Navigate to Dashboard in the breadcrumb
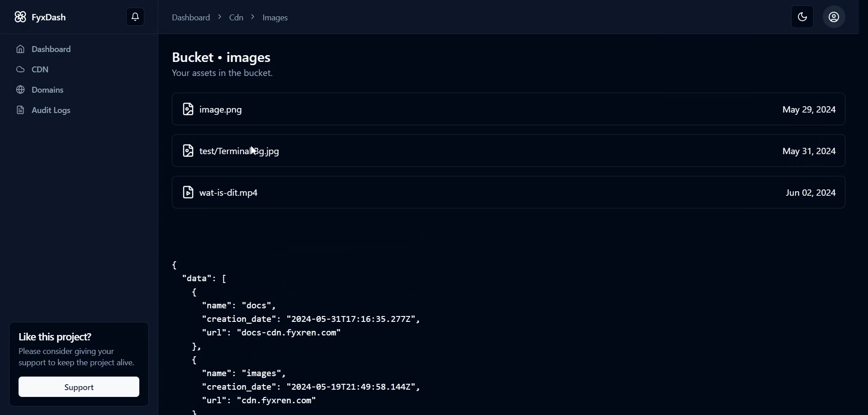 pos(191,18)
